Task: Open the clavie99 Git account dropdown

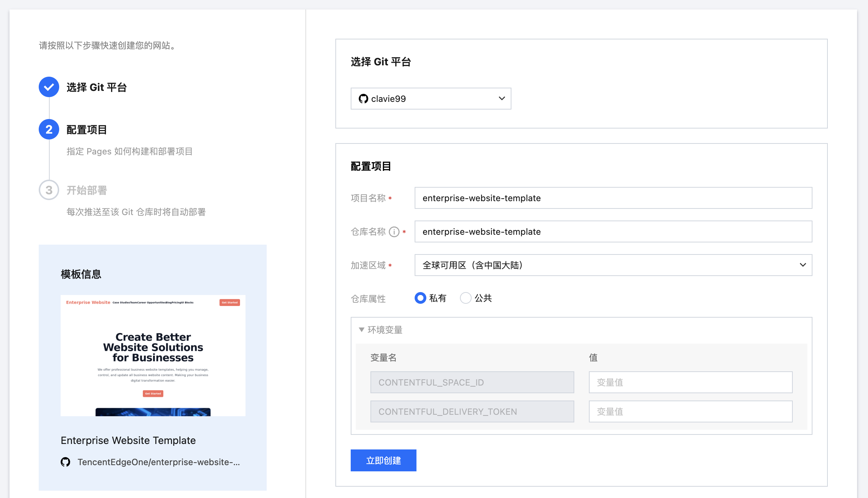Action: 431,99
